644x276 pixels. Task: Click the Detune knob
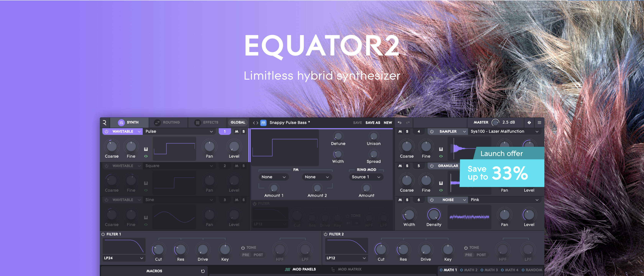(338, 136)
